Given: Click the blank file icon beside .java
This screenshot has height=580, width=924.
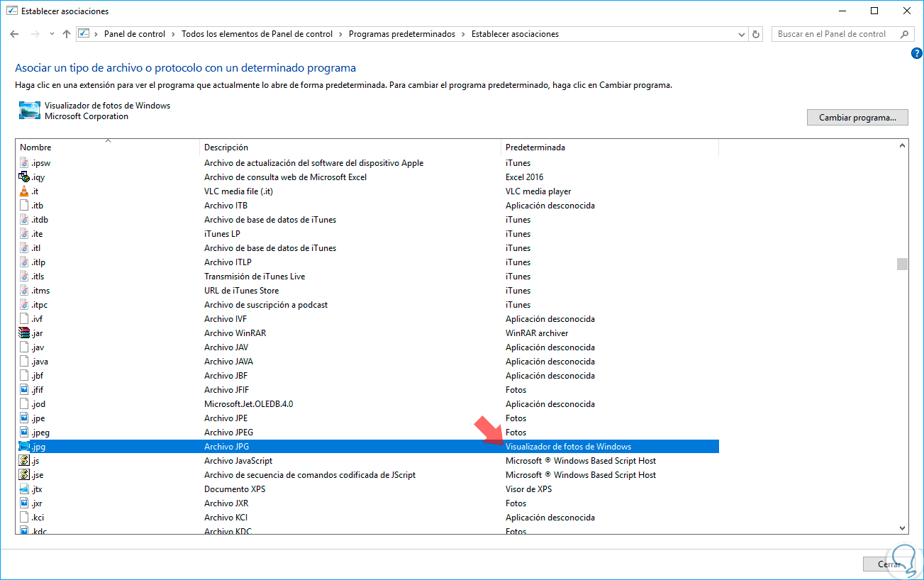Looking at the screenshot, I should pyautogui.click(x=24, y=362).
